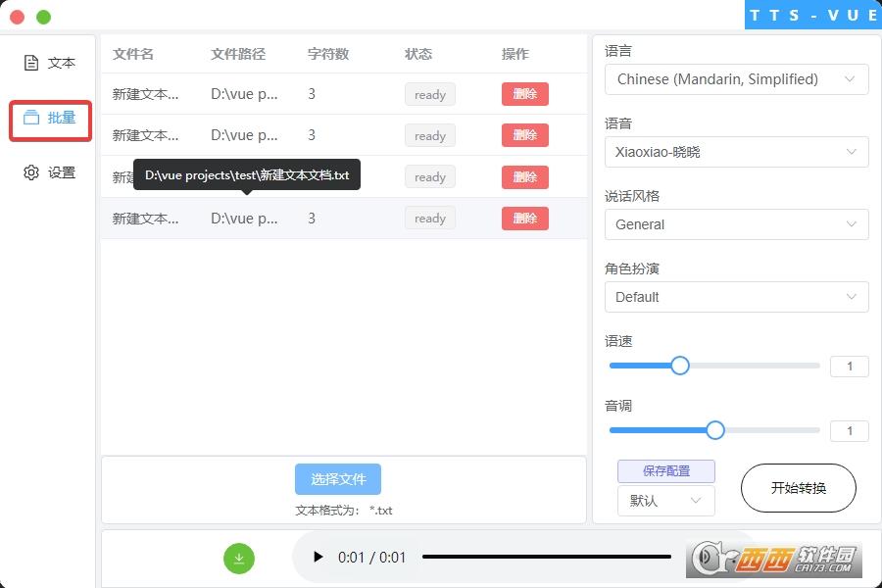Expand the 语音 Xiaoxiao-晓晓 voice dropdown
Screen dimensions: 882x588
coord(736,152)
